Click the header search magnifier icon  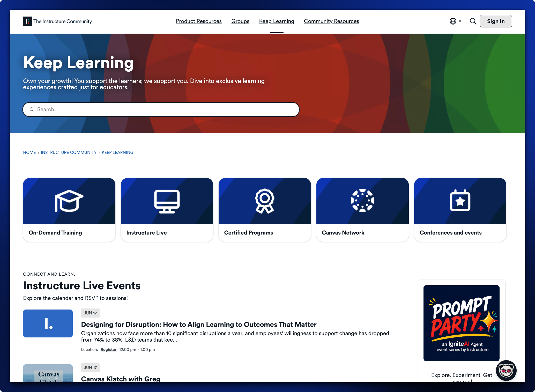tap(473, 21)
